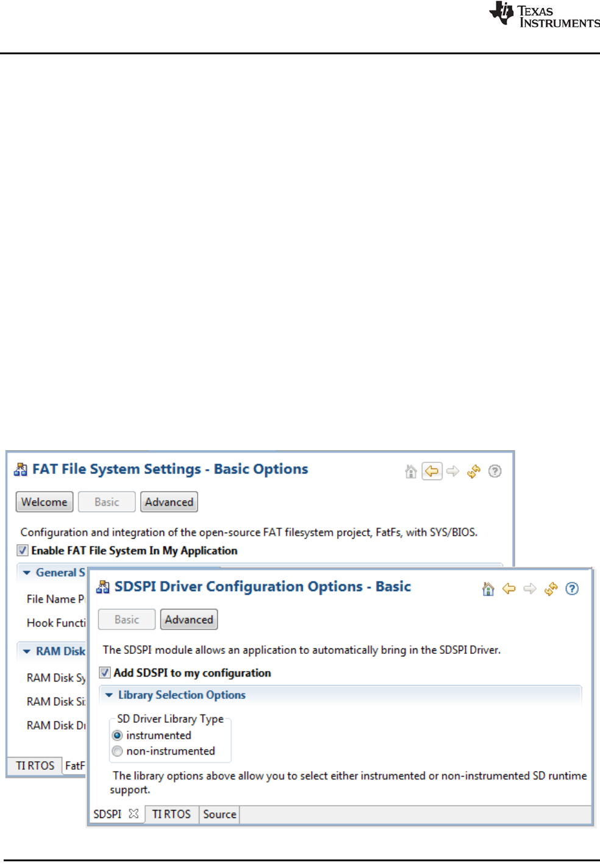Viewport: 600px width, 868px height.
Task: Click back arrow in SDSPI Driver window
Action: [509, 589]
